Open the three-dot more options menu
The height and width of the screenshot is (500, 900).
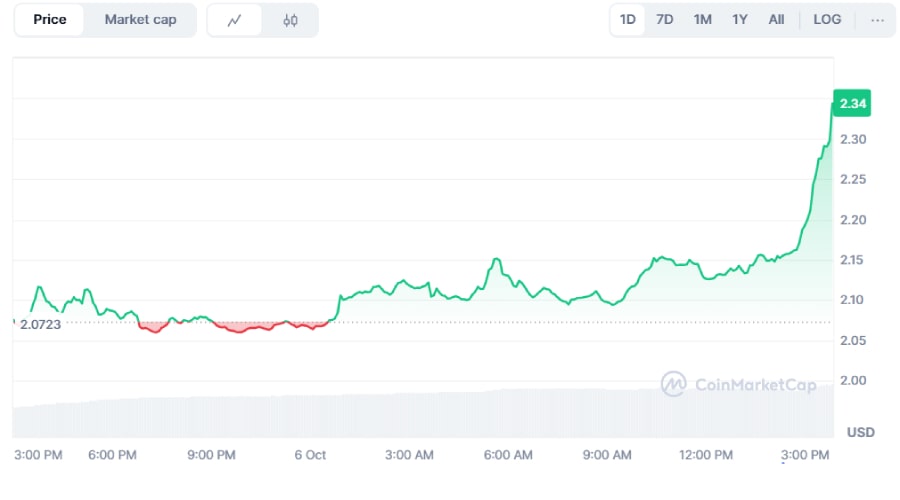point(877,21)
